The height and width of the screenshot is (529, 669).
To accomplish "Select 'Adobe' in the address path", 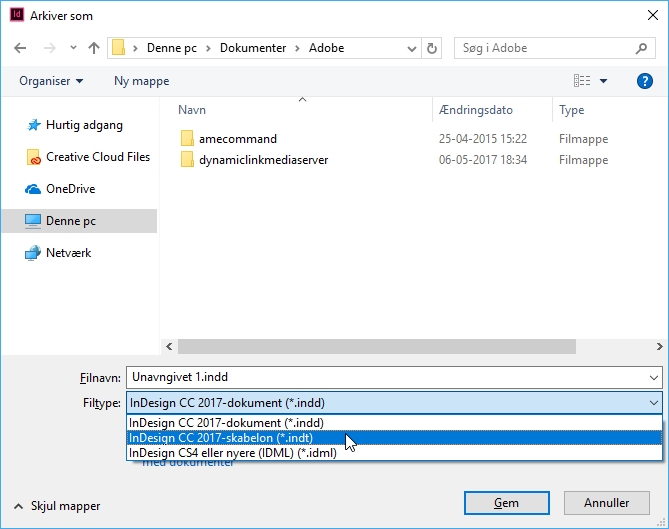I will 326,48.
